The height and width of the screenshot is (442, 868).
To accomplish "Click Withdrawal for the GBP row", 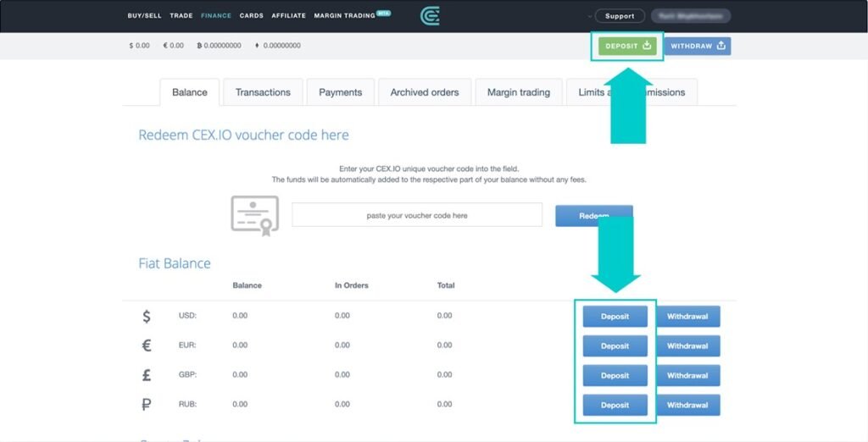I will click(x=687, y=375).
